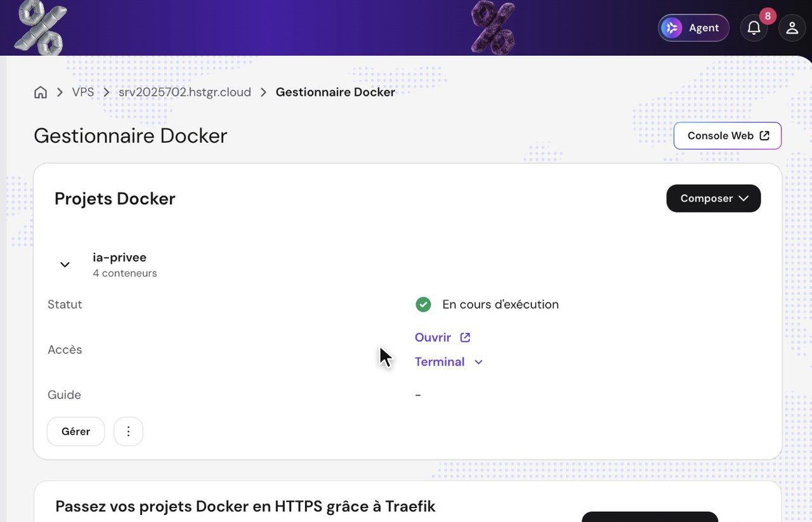Click Ouvrir access link
This screenshot has width=812, height=522.
tap(433, 337)
